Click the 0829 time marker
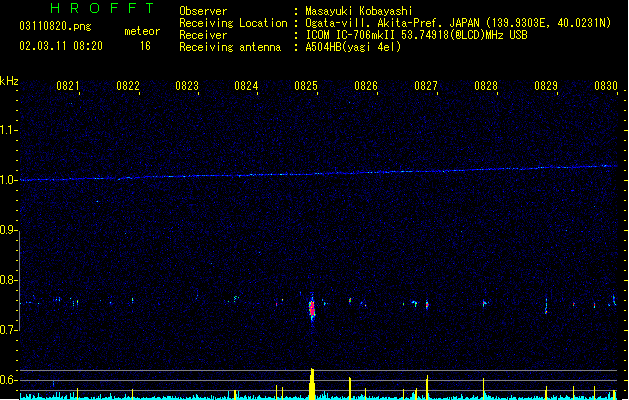 click(546, 86)
